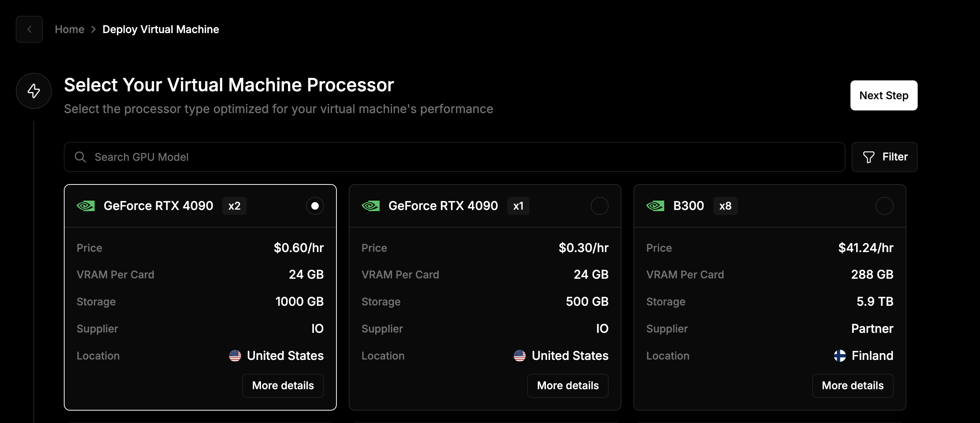Select the B300 x8 radio button
The width and height of the screenshot is (980, 423).
[x=885, y=205]
